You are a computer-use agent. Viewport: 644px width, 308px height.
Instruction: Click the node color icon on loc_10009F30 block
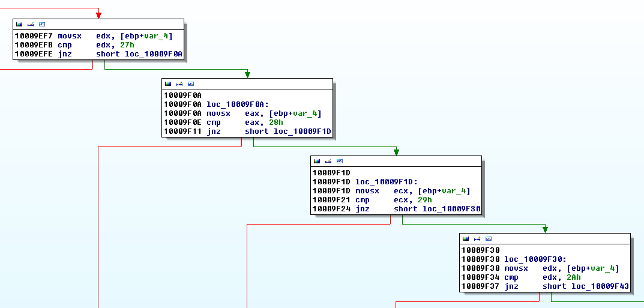[466, 238]
